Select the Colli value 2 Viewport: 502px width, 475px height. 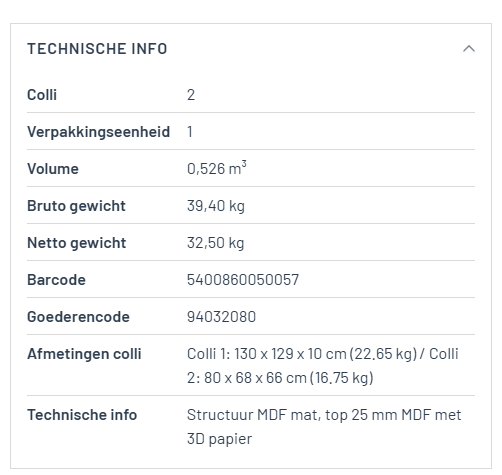[x=191, y=95]
